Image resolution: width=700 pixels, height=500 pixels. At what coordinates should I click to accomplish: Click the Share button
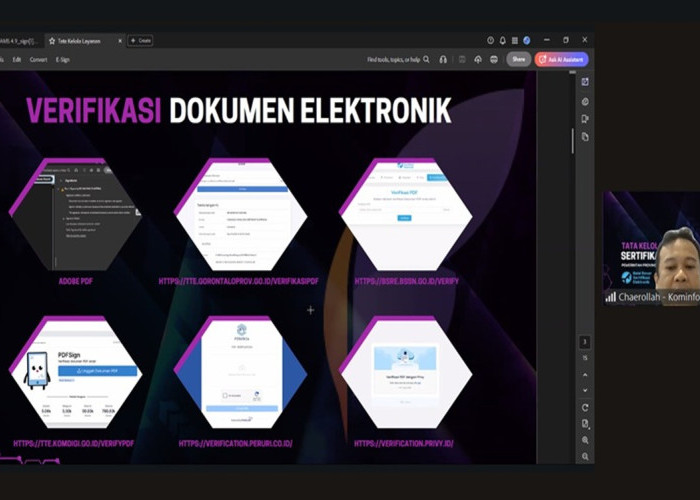coord(519,59)
